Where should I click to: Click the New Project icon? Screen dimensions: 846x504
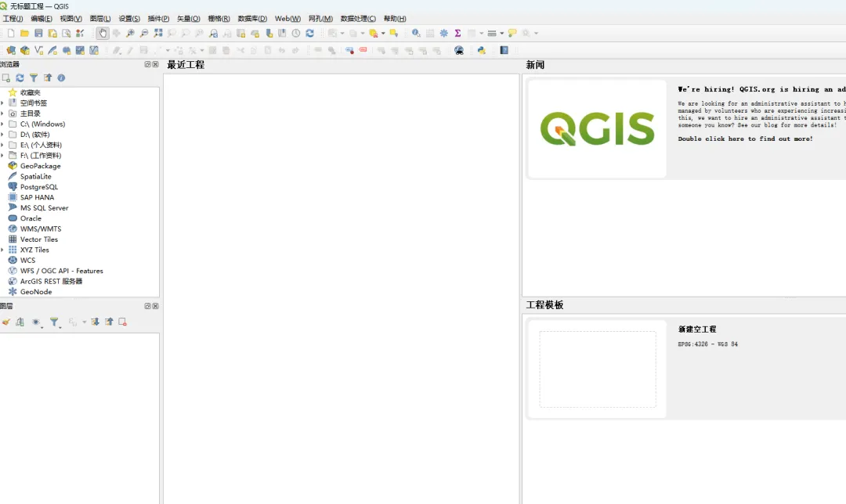click(x=11, y=34)
